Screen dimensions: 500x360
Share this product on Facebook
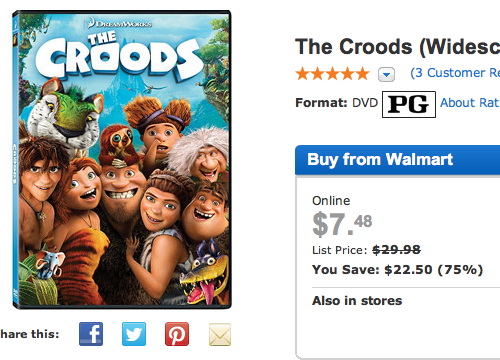point(91,334)
